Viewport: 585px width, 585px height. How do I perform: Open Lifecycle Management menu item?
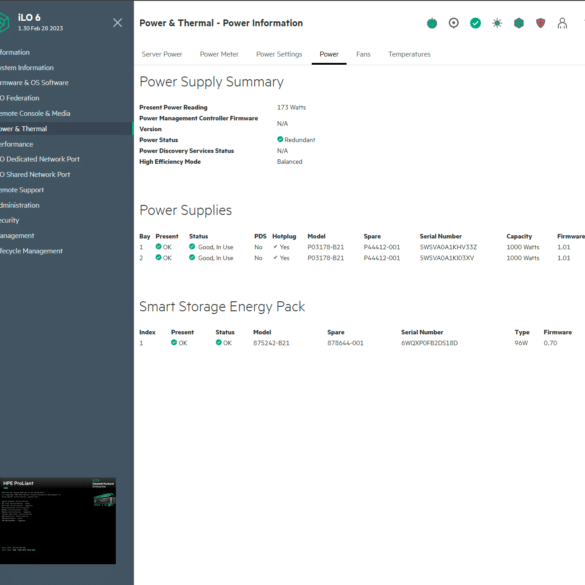coord(31,251)
